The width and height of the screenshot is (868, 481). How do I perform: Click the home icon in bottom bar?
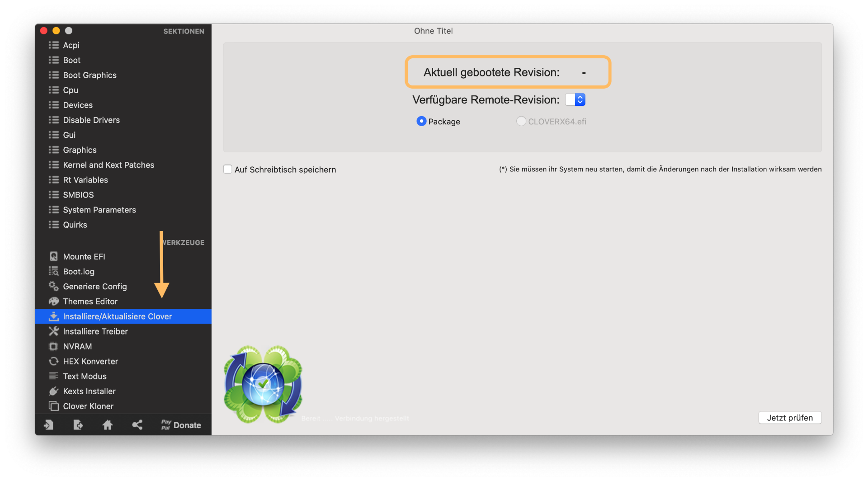click(108, 424)
